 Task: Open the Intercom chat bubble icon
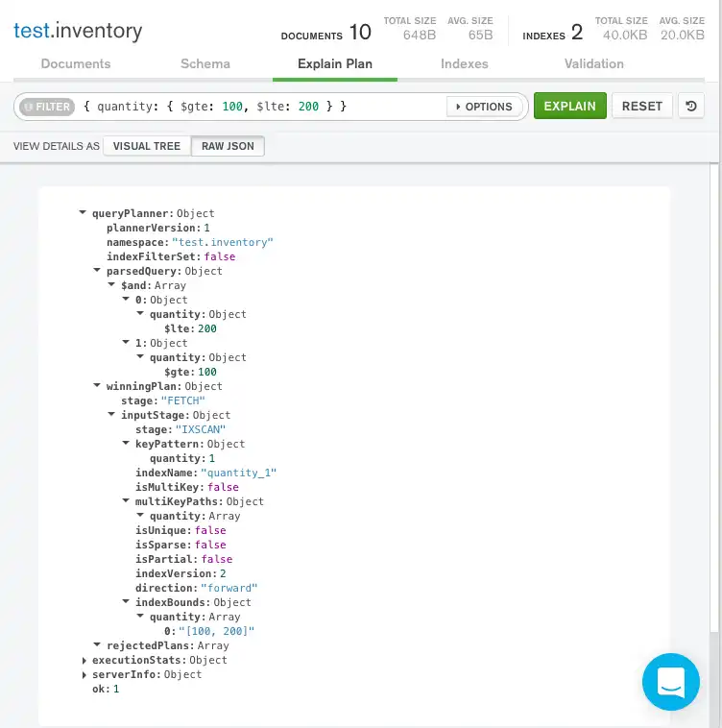(x=671, y=682)
